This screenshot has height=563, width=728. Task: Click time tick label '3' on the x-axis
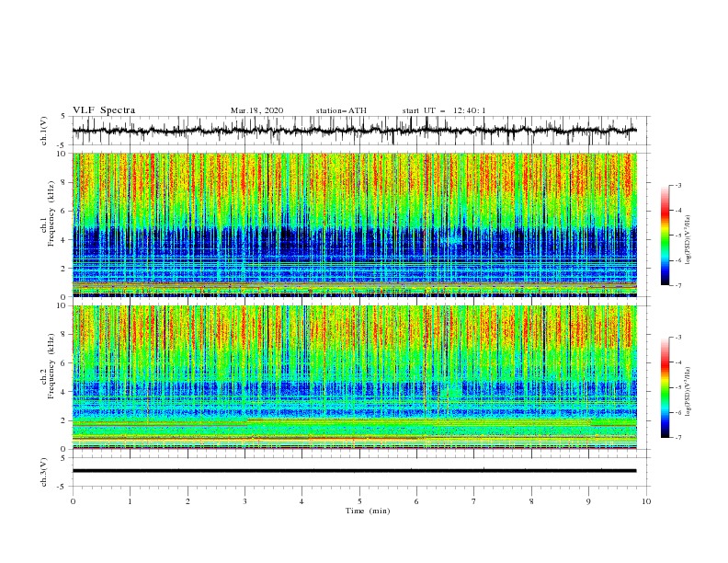pos(245,501)
